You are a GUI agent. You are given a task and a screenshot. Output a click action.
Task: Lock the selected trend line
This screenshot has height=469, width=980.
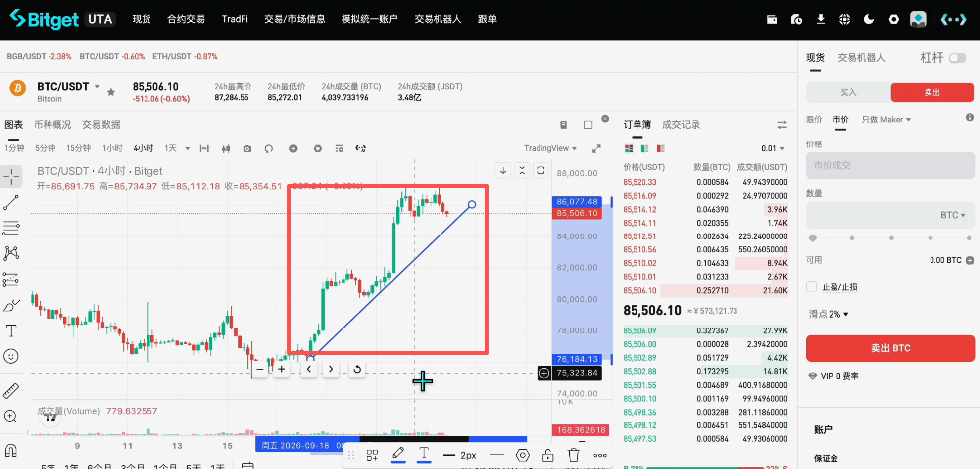548,455
